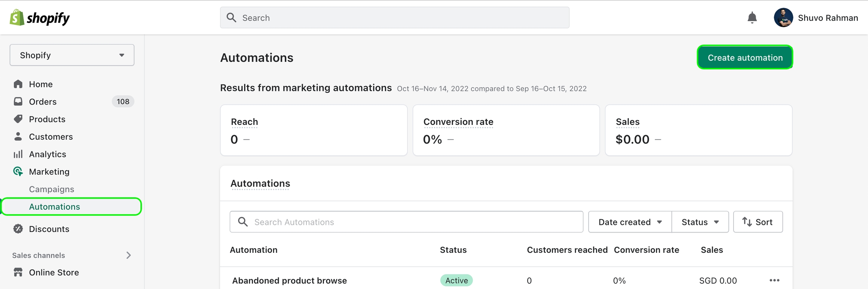Click the Products tag icon
The height and width of the screenshot is (289, 868).
tap(18, 119)
